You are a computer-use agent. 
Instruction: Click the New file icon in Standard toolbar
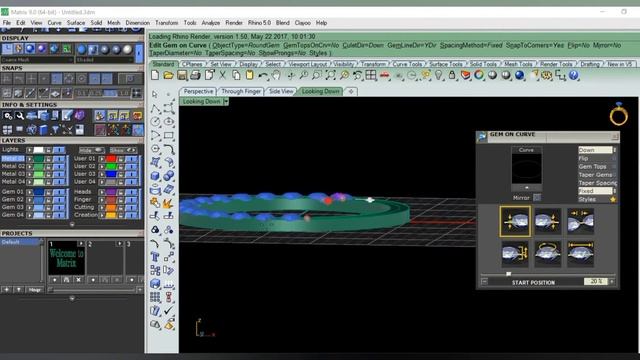pos(155,75)
